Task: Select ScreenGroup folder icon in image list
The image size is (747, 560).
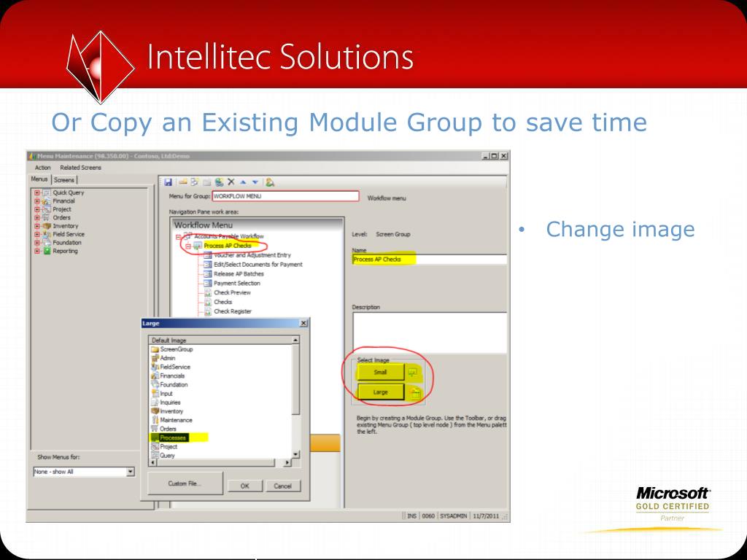Action: coord(155,349)
